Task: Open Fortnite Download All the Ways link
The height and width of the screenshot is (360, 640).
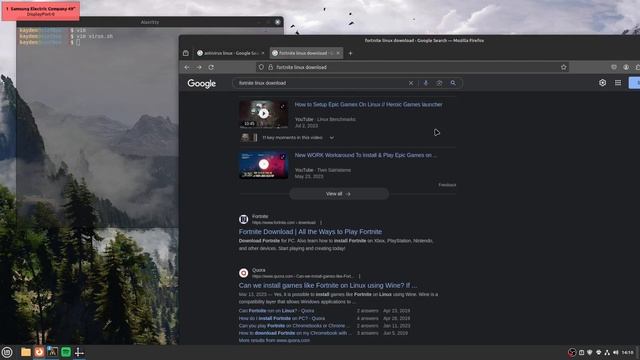Action: pyautogui.click(x=310, y=232)
